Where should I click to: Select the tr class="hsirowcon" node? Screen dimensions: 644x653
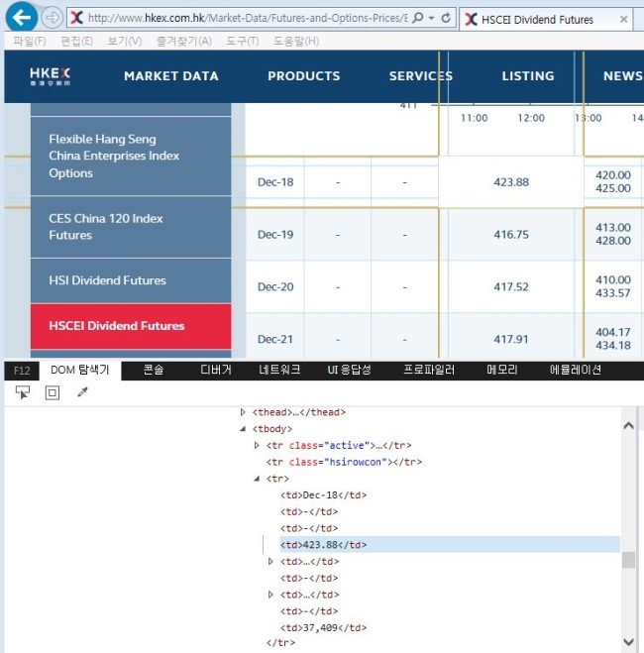344,462
